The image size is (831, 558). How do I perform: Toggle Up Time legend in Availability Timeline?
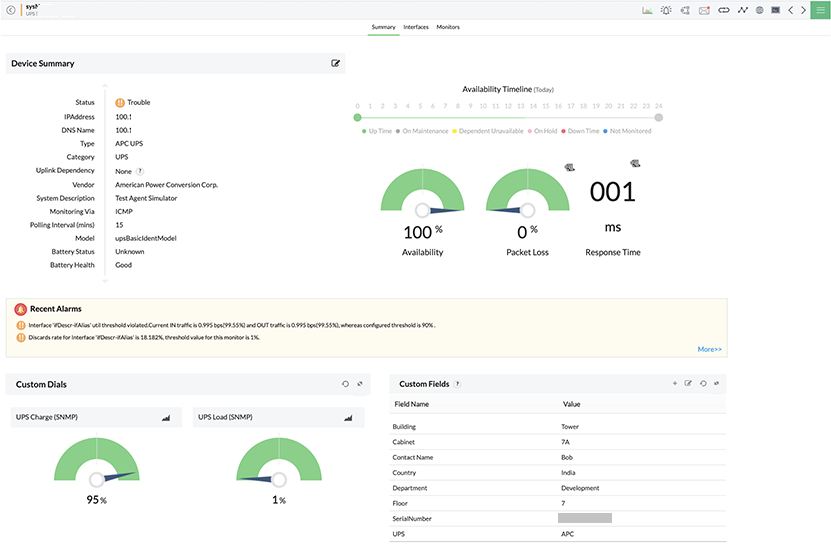tap(377, 131)
